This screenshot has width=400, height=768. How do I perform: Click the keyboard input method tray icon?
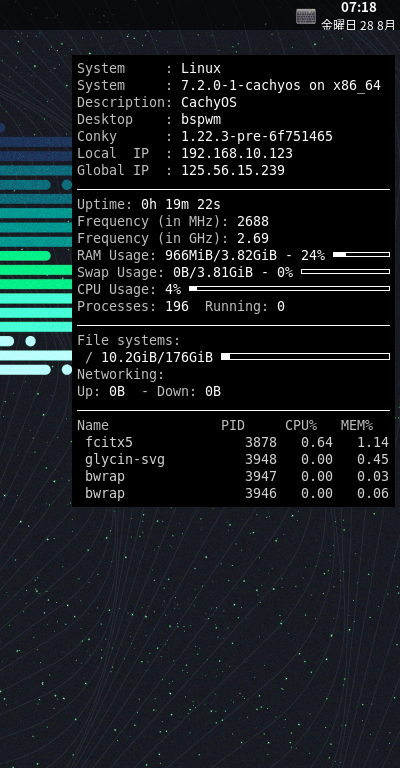(x=306, y=17)
